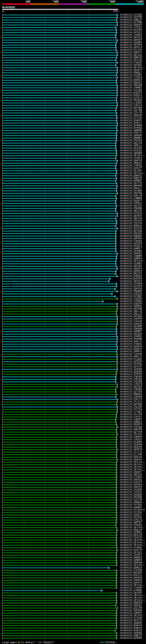Select the UniRef100_Q18688 label
Image resolution: width=146 pixels, height=644 pixels.
coord(131,372)
